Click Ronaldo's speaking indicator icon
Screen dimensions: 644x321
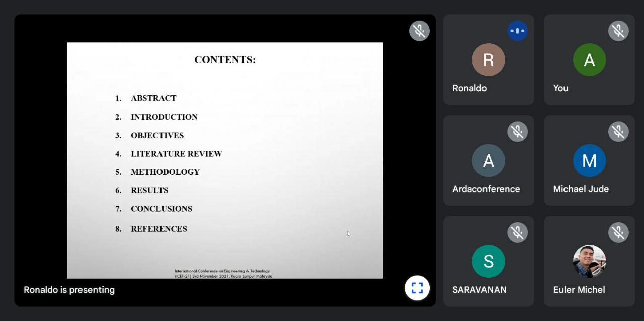[x=517, y=31]
